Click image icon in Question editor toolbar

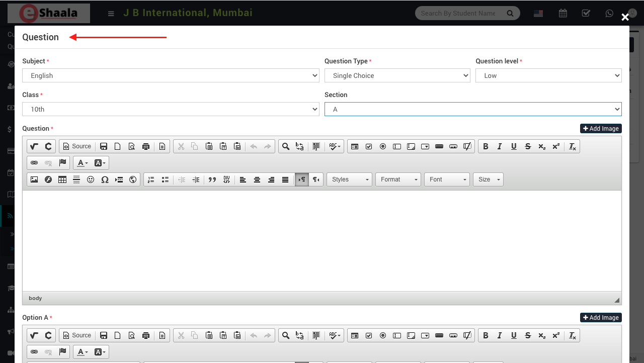coord(34,179)
